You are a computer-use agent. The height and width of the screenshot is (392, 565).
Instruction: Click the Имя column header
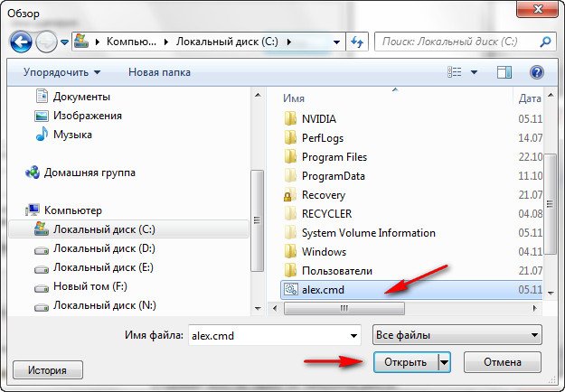point(294,98)
